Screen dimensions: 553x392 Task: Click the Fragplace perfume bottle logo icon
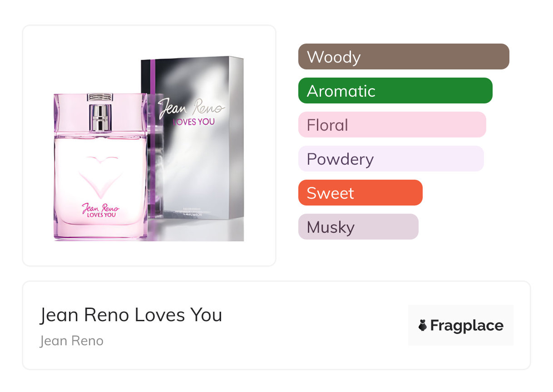pos(423,325)
